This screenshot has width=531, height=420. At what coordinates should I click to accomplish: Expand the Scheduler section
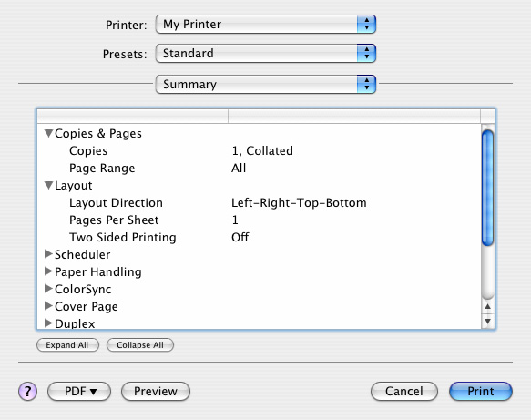click(x=48, y=254)
